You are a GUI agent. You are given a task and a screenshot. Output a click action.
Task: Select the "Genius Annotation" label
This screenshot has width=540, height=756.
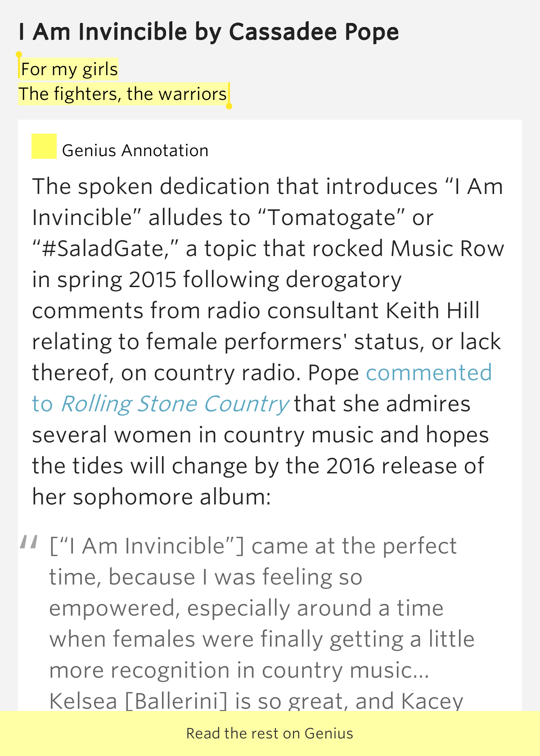135,150
